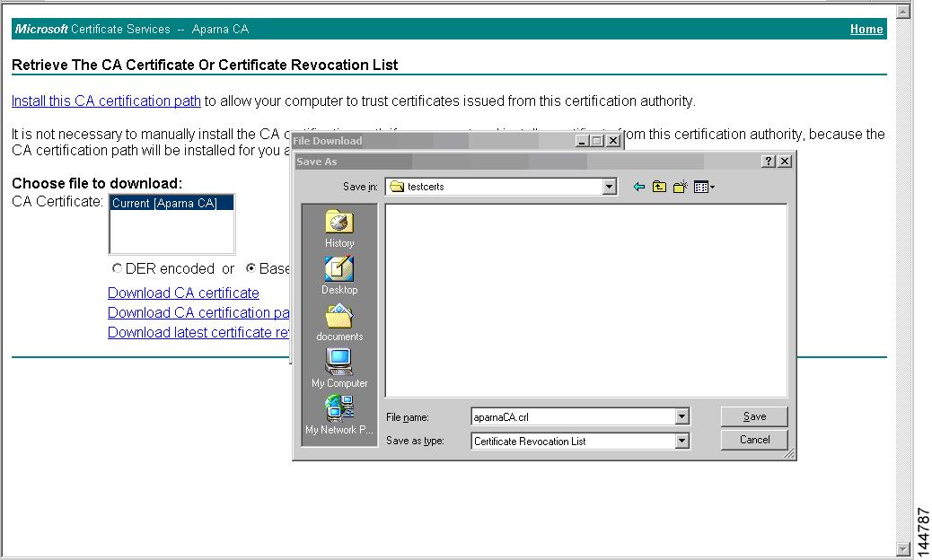The image size is (932, 560).
Task: Click Install this CA certification path link
Action: pos(105,101)
